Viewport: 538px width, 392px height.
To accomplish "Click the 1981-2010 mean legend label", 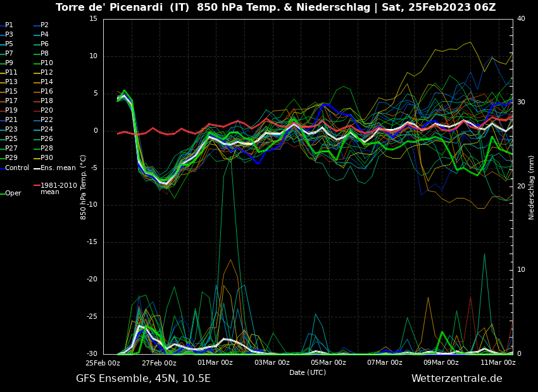I will [59, 188].
